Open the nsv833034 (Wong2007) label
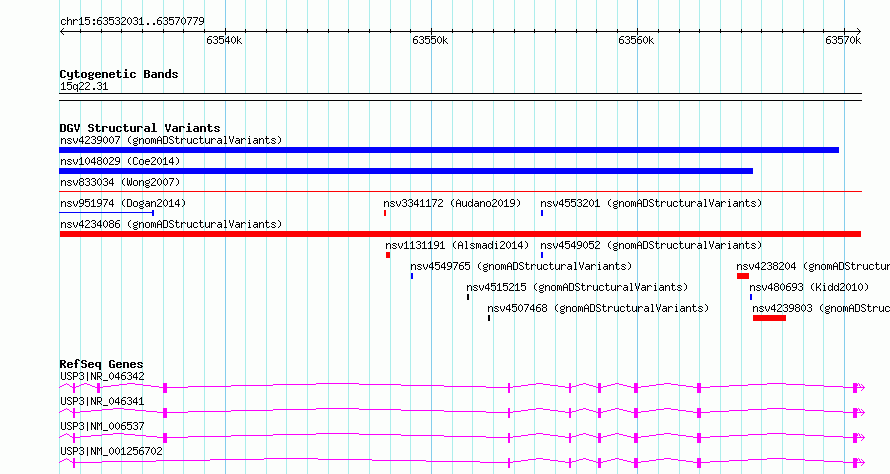The image size is (890, 474). [120, 182]
